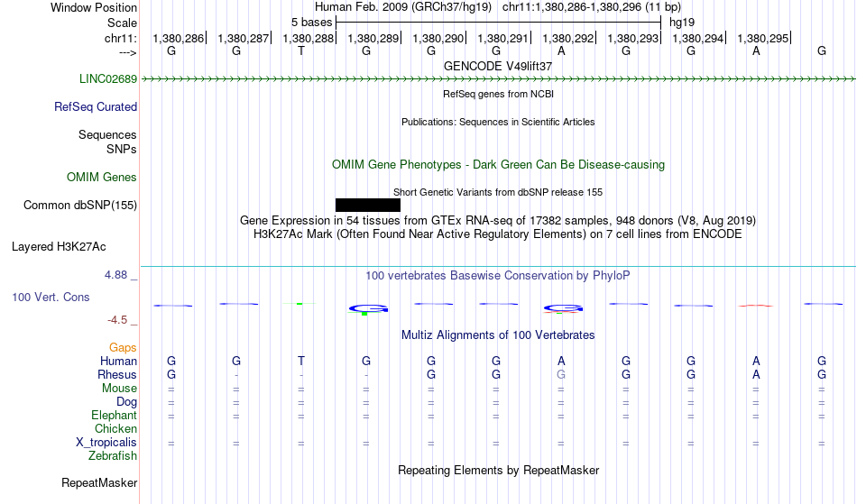Open the 100 Vert. Cons track label
The image size is (857, 504).
coord(51,298)
